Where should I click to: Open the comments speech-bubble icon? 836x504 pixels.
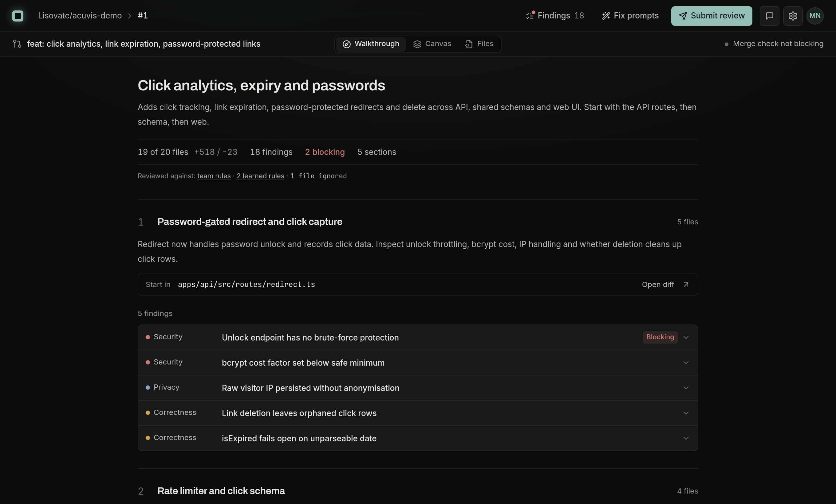tap(769, 16)
